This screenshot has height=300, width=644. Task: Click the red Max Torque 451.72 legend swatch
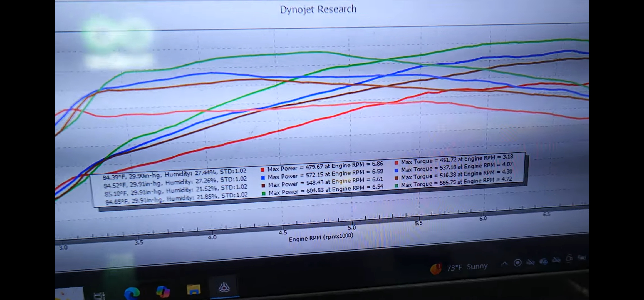click(x=396, y=162)
